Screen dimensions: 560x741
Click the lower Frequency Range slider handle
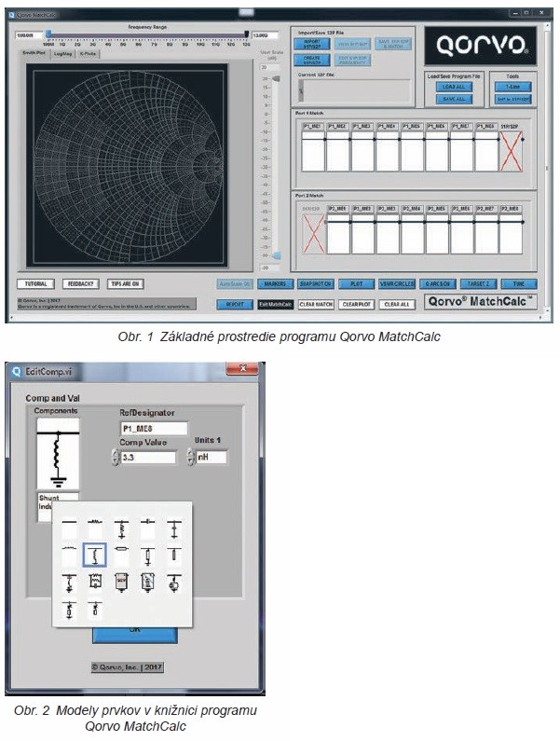(x=48, y=34)
